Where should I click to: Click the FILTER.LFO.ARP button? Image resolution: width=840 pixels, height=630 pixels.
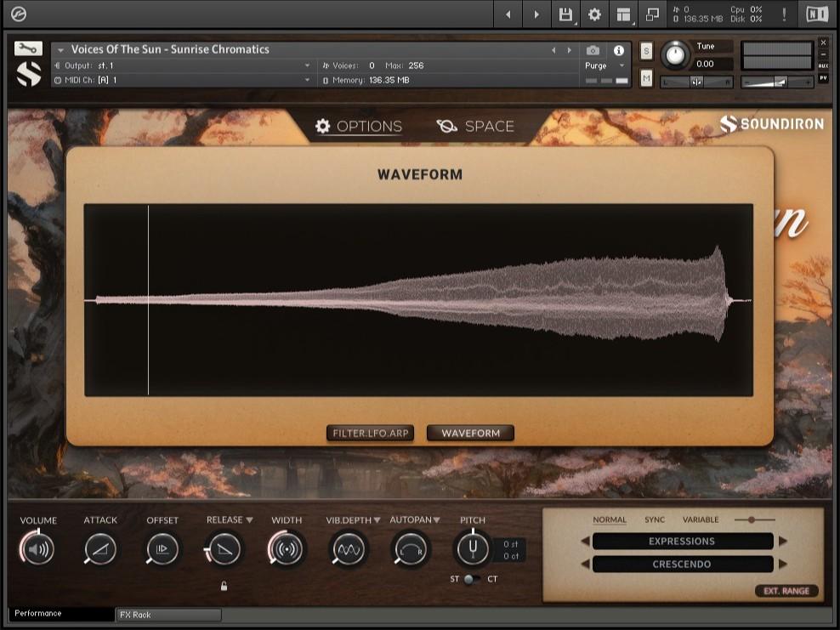point(371,433)
